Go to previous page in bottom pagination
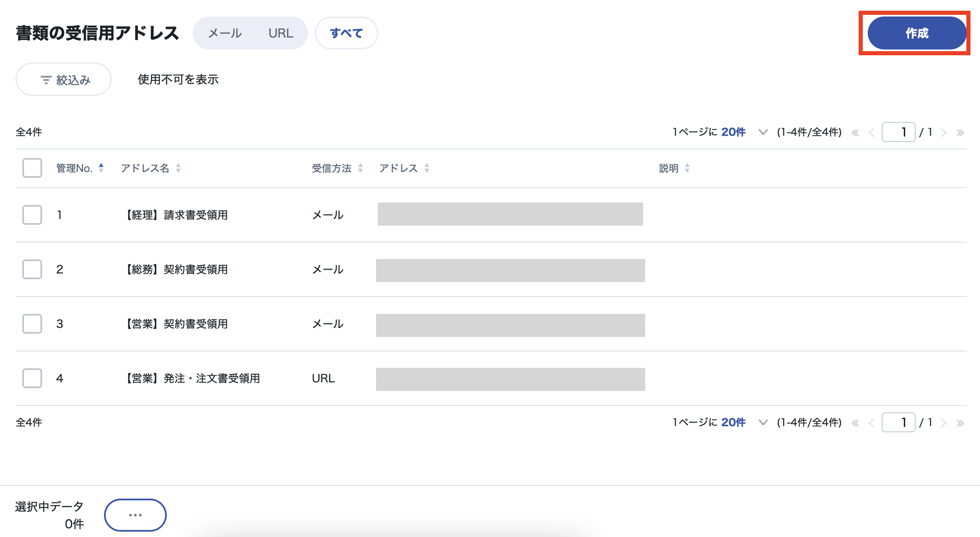 click(872, 423)
